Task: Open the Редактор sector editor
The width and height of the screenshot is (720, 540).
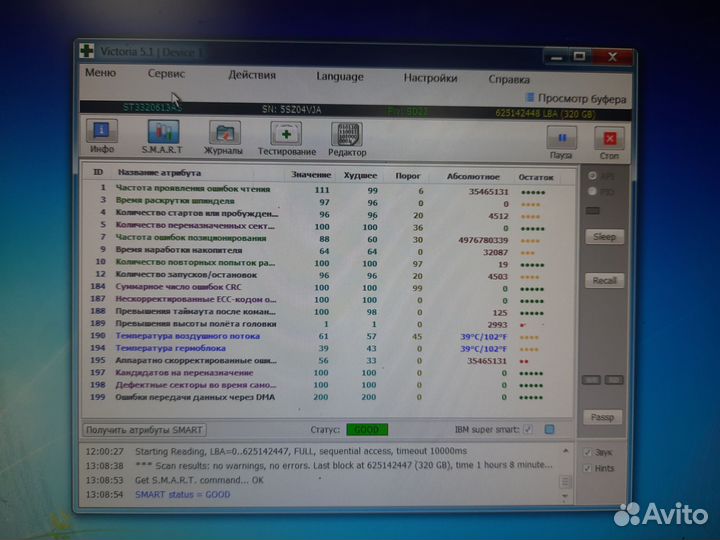Action: (347, 137)
